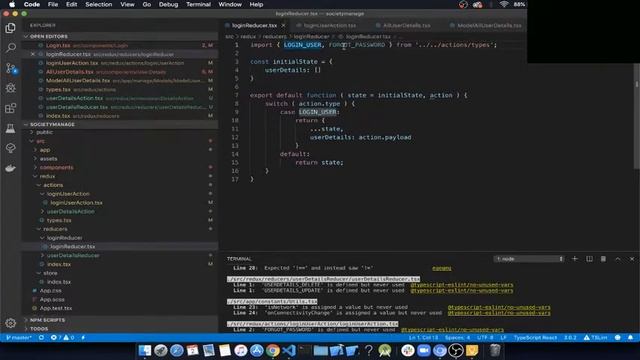Change the UTF-8 encoding status item
This screenshot has height=360, width=640.
point(485,338)
